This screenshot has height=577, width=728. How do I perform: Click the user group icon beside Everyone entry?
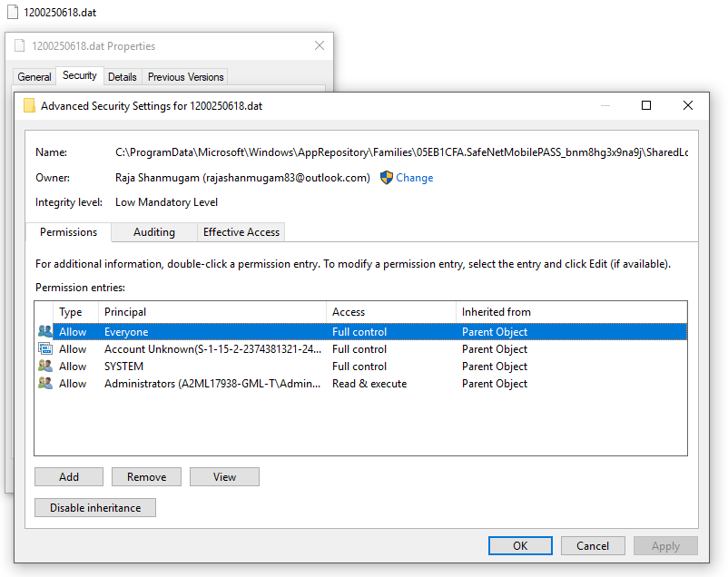[x=44, y=332]
